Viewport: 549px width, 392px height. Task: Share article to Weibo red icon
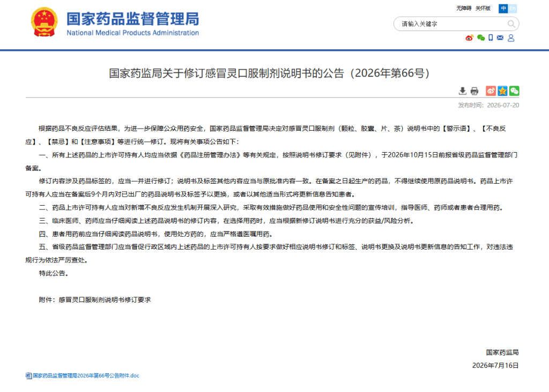coord(491,91)
